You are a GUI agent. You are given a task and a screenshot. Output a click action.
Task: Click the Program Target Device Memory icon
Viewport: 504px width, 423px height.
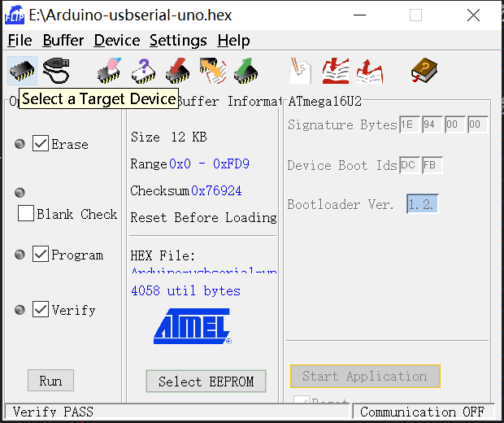(178, 71)
